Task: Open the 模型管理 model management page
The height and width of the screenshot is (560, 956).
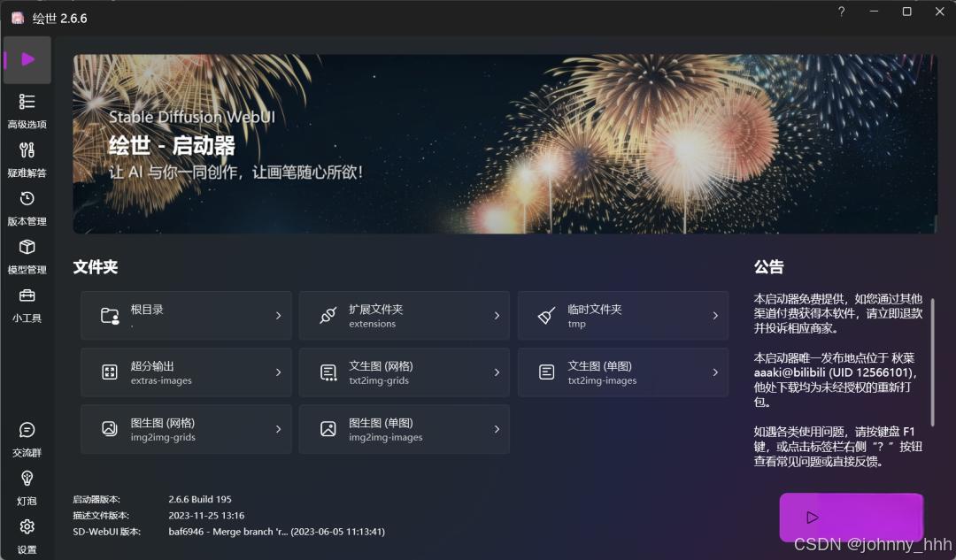Action: coord(27,257)
